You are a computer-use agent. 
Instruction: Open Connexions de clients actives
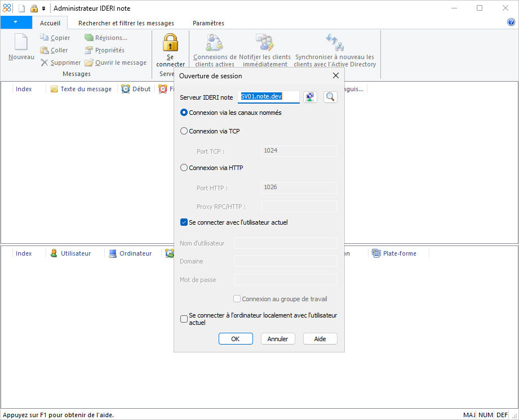pos(215,50)
